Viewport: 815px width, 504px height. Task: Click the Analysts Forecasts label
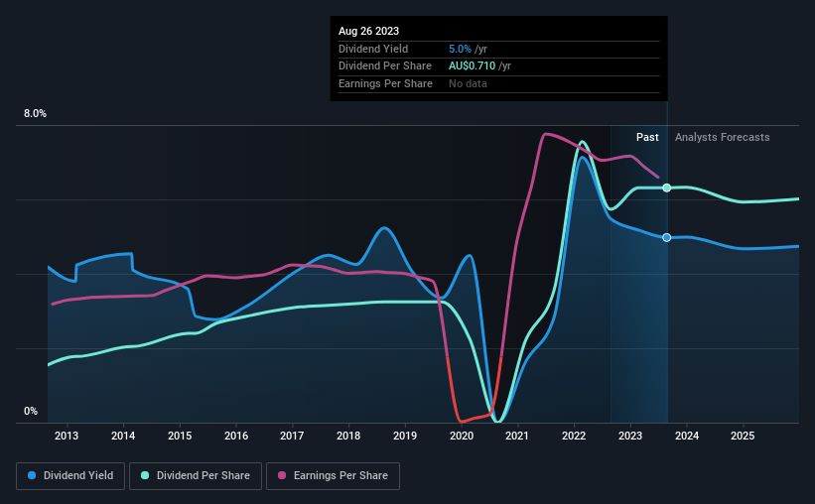pos(722,137)
